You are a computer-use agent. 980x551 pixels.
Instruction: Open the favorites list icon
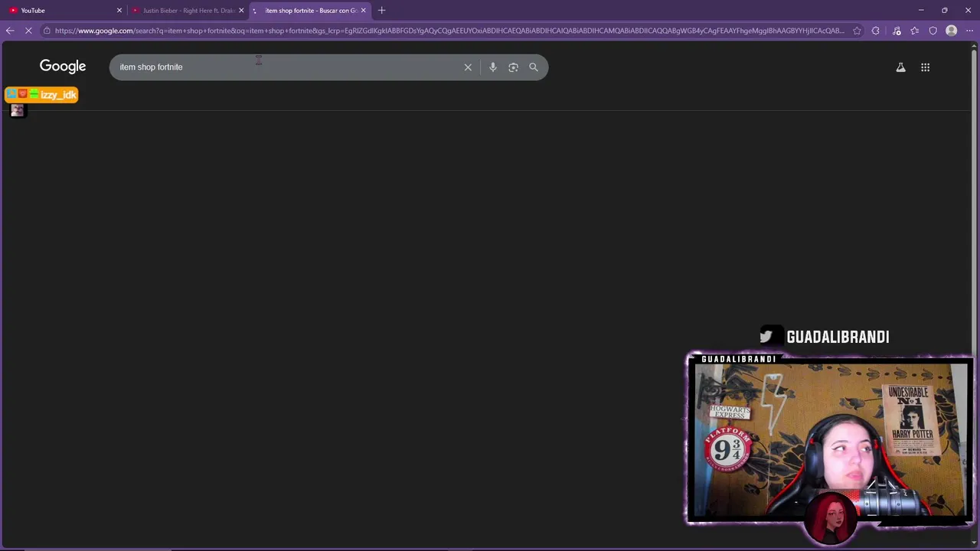point(915,31)
